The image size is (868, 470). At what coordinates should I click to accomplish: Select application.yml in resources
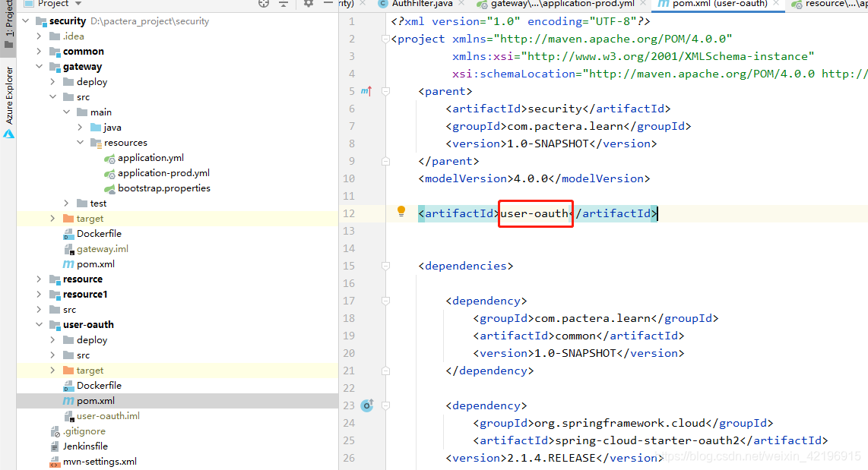point(150,158)
